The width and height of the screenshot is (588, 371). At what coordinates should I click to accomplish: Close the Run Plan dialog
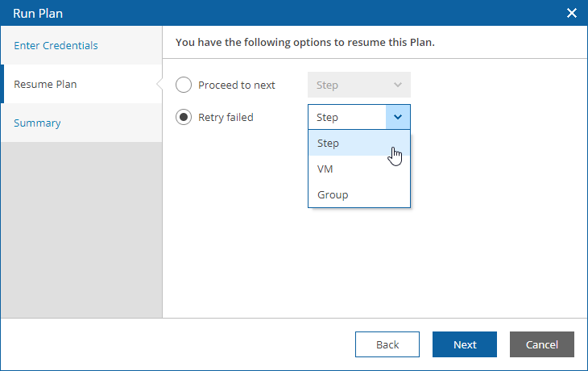pos(572,13)
